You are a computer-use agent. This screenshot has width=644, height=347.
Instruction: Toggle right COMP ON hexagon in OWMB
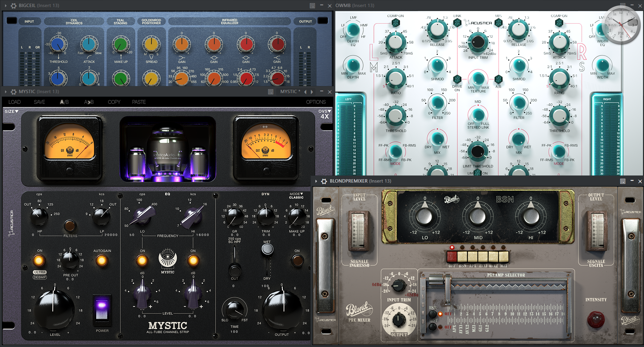[x=559, y=23]
